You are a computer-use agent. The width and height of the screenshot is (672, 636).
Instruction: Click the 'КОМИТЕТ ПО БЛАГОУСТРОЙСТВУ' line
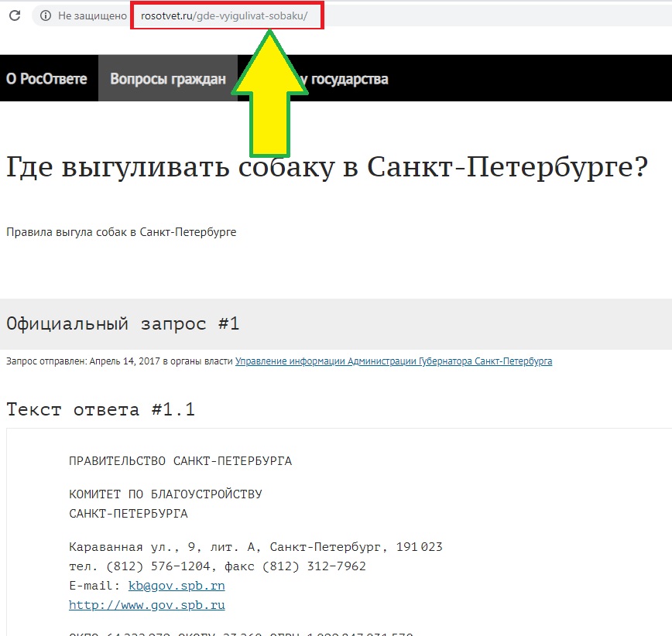[166, 494]
